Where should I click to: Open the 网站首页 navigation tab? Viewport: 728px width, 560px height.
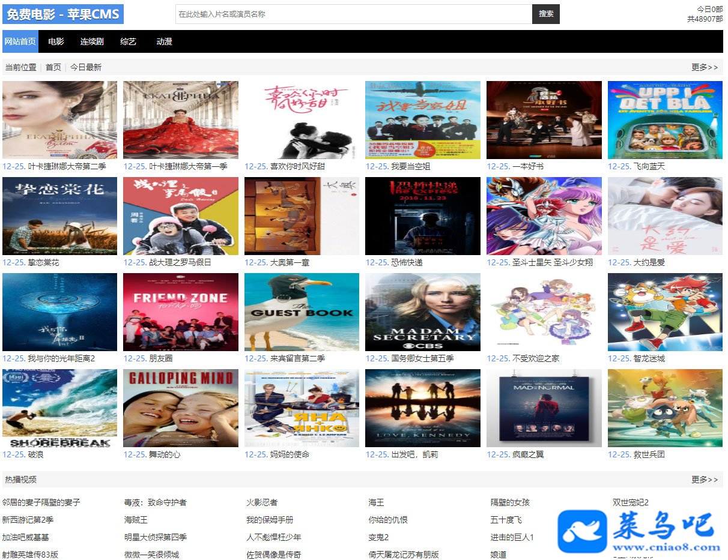pyautogui.click(x=20, y=41)
